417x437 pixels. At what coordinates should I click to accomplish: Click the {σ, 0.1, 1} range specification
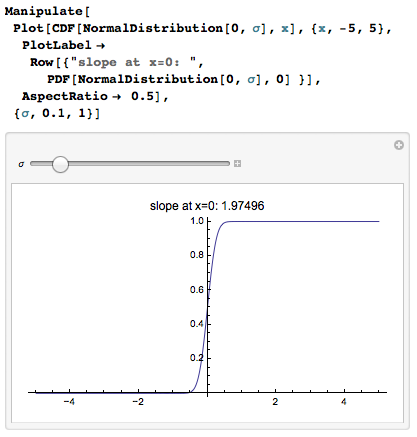point(57,113)
